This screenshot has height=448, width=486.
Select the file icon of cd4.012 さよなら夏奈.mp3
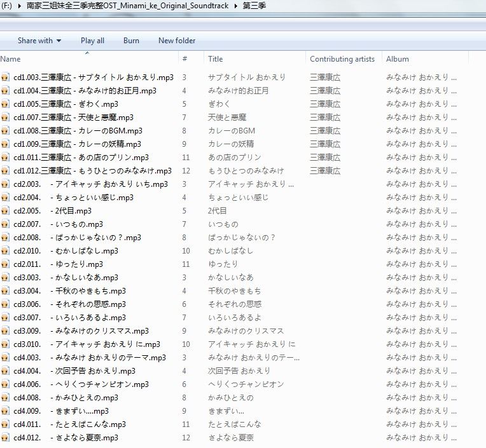pyautogui.click(x=6, y=437)
